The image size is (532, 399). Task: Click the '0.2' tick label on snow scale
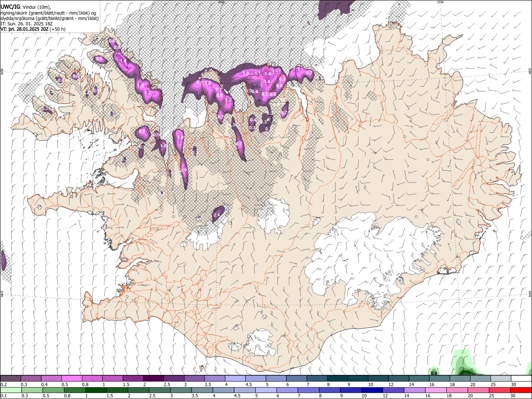4,384
